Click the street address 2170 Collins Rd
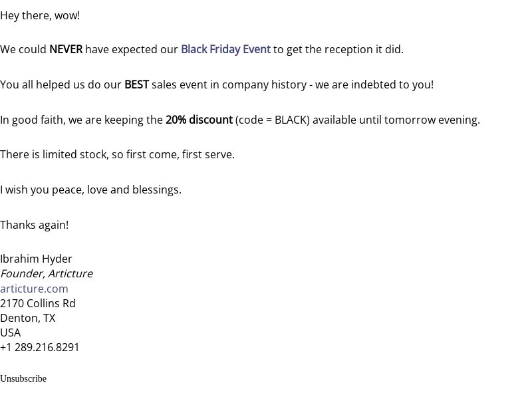The image size is (532, 399). (38, 303)
